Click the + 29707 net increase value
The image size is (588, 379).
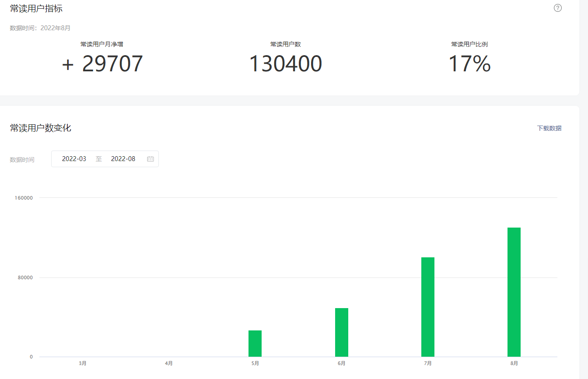102,64
